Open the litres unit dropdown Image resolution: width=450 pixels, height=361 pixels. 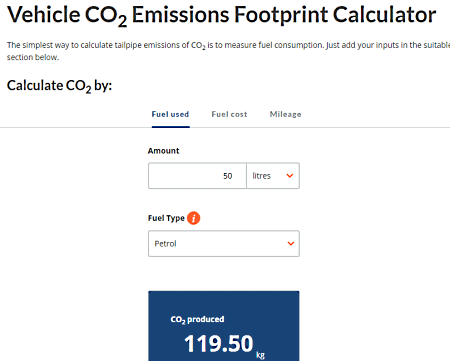coord(273,176)
